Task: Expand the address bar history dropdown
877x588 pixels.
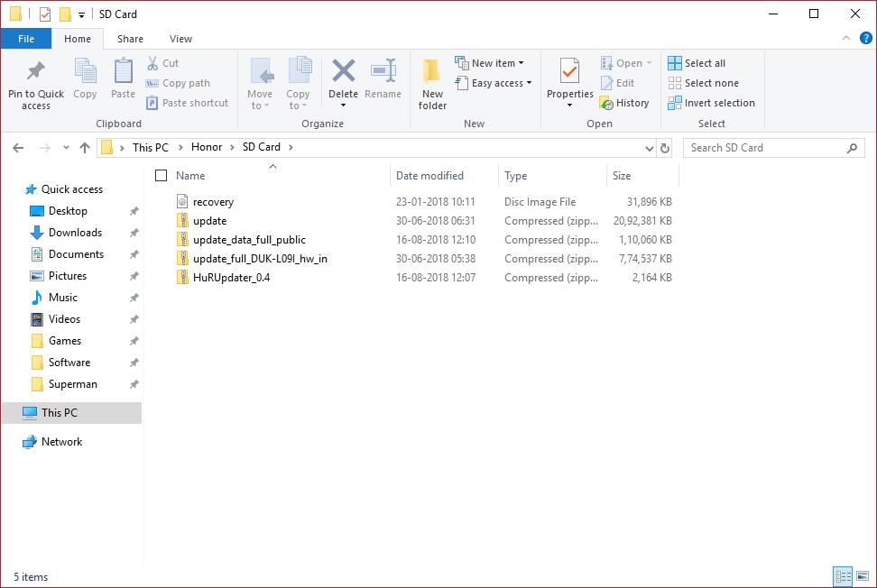Action: click(x=650, y=148)
